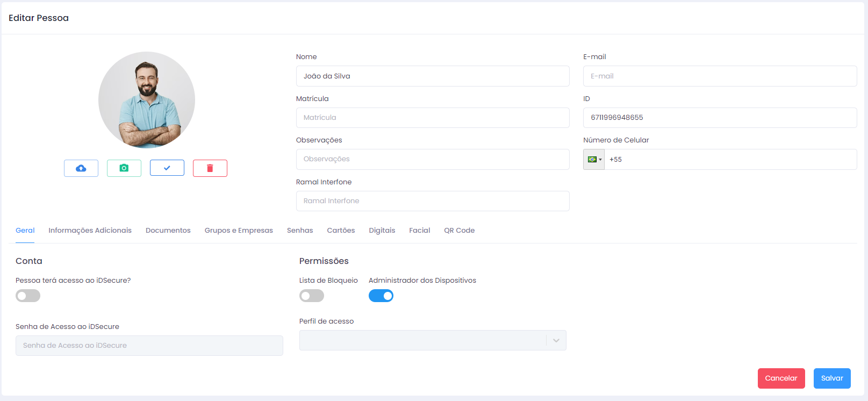This screenshot has width=868, height=401.
Task: Select the ID field showing 6711996948655
Action: (x=720, y=118)
